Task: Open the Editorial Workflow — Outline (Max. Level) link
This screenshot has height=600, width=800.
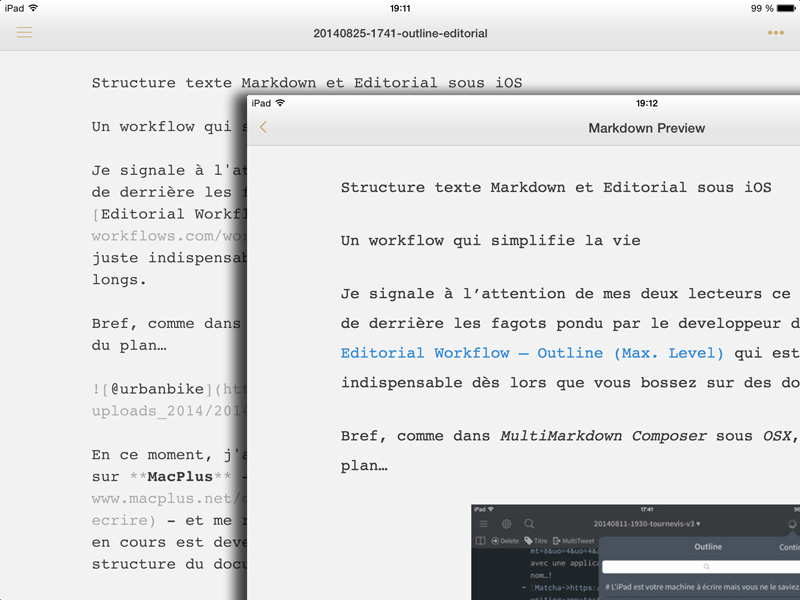Action: [532, 353]
